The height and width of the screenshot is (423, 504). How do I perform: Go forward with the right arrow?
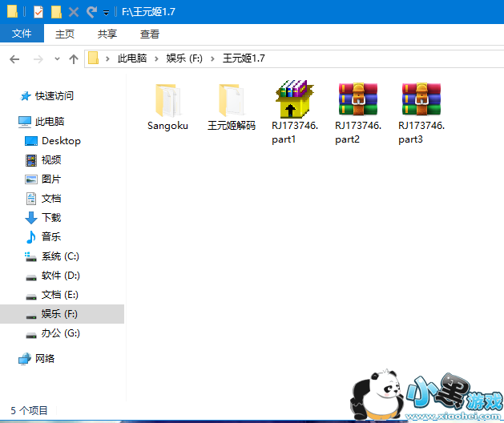tap(38, 59)
